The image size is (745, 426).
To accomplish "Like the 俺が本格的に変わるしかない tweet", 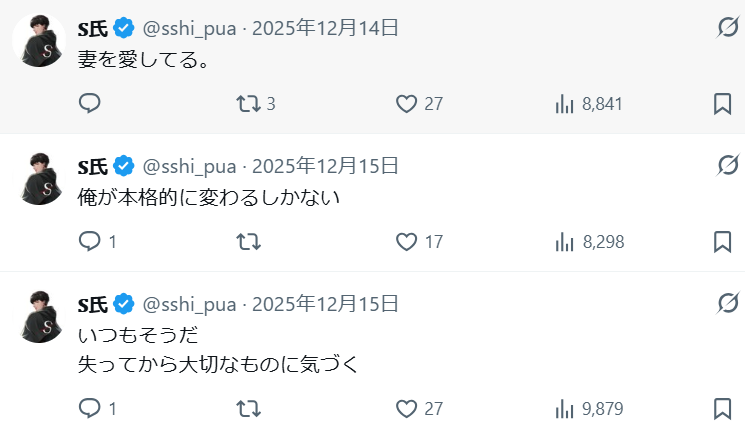I will click(406, 242).
